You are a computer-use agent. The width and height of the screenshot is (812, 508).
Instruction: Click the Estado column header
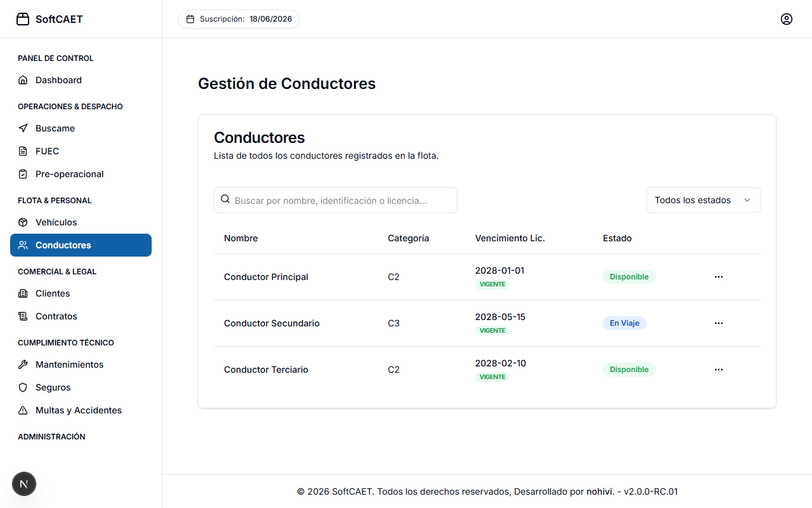pyautogui.click(x=617, y=238)
